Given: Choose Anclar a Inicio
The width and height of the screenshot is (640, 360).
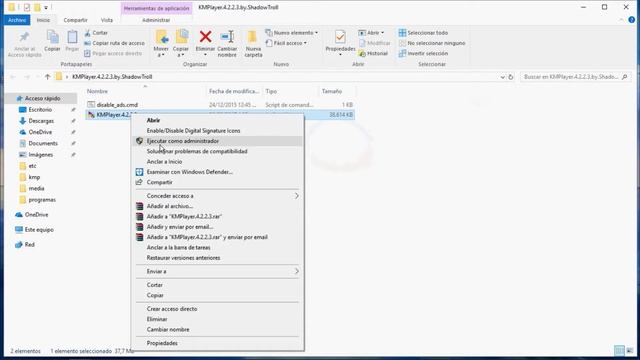Looking at the screenshot, I should (x=218, y=162).
